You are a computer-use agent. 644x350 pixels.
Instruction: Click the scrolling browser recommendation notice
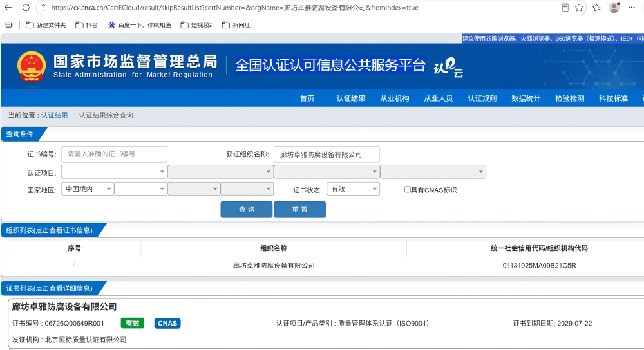click(553, 39)
